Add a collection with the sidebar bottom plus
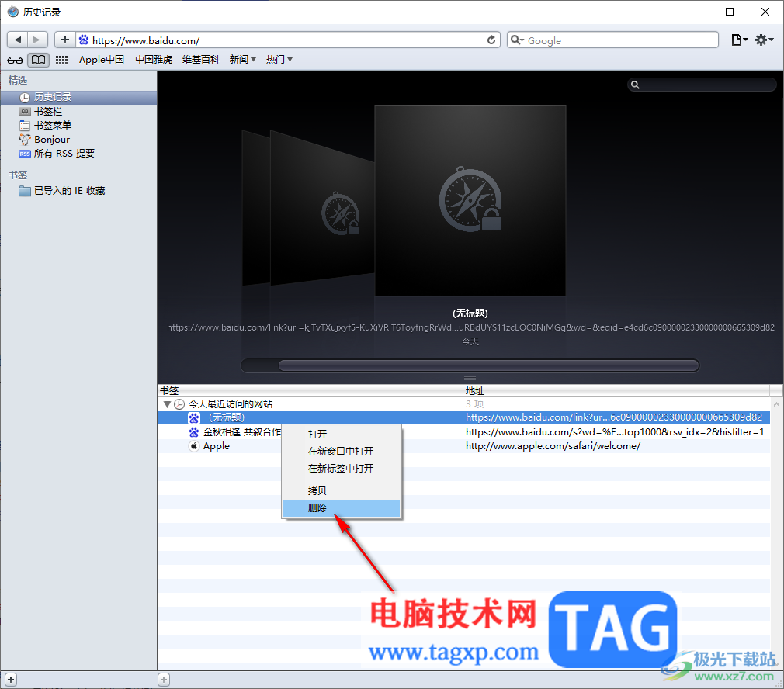 pos(11,680)
